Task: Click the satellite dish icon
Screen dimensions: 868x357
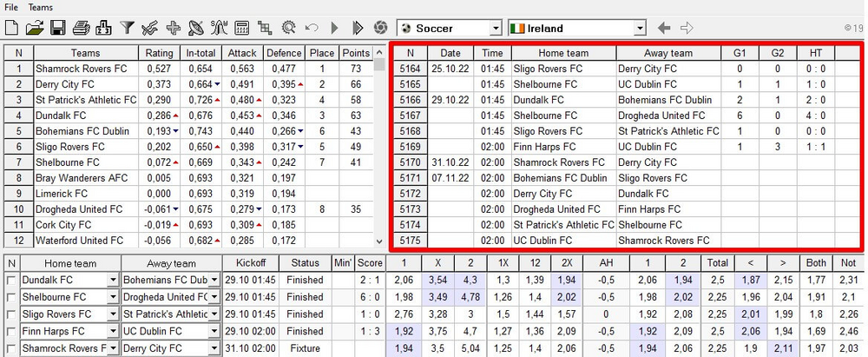Action: click(x=196, y=29)
